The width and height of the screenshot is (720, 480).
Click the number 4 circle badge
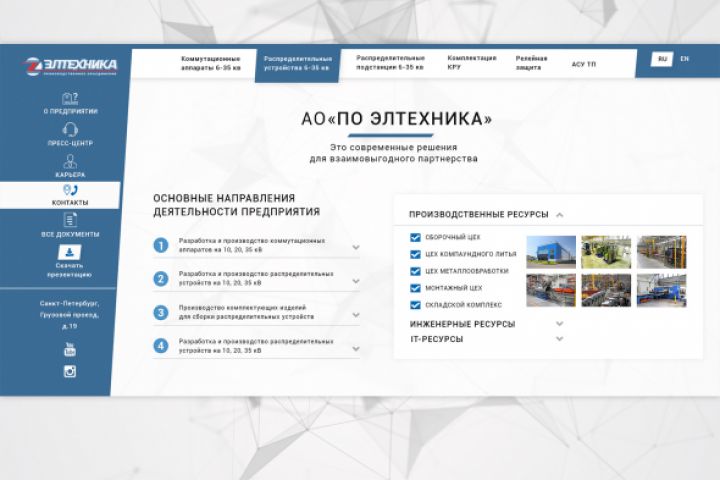[161, 346]
